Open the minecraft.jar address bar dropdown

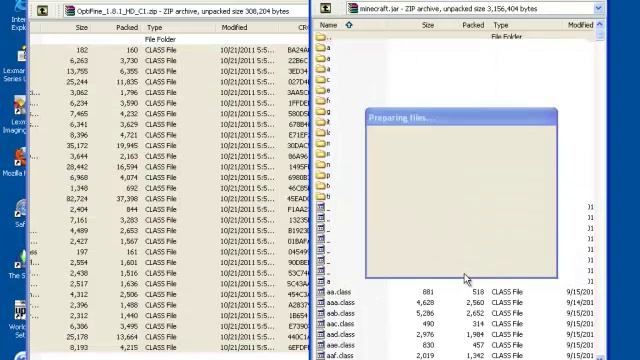pos(598,8)
